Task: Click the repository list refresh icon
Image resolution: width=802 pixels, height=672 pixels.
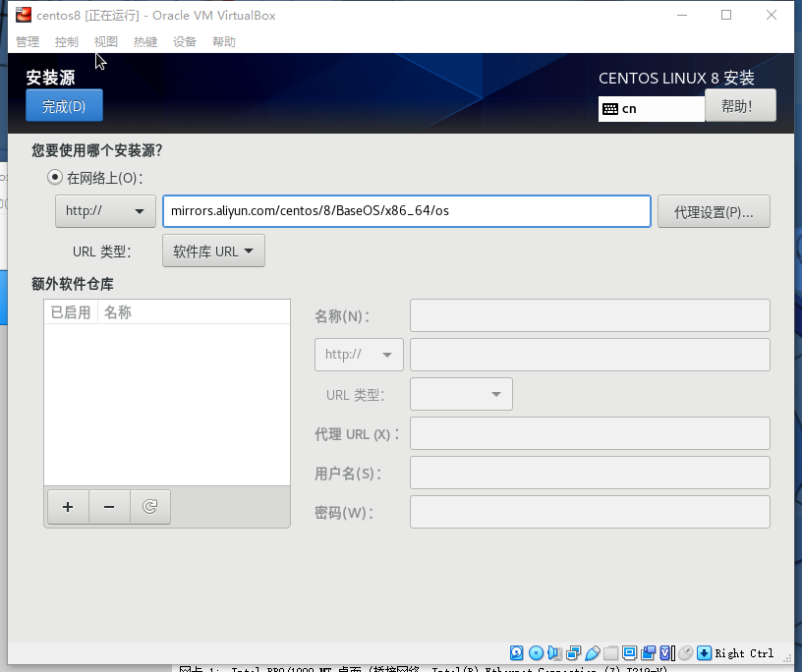Action: click(149, 507)
